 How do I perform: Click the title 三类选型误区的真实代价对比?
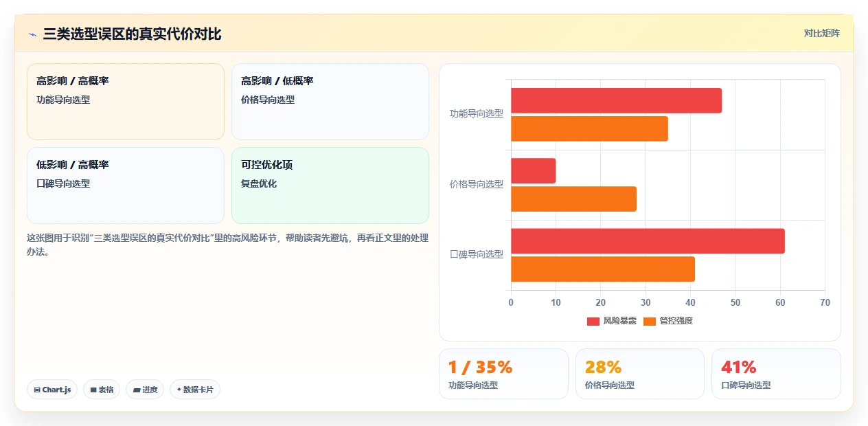point(132,34)
